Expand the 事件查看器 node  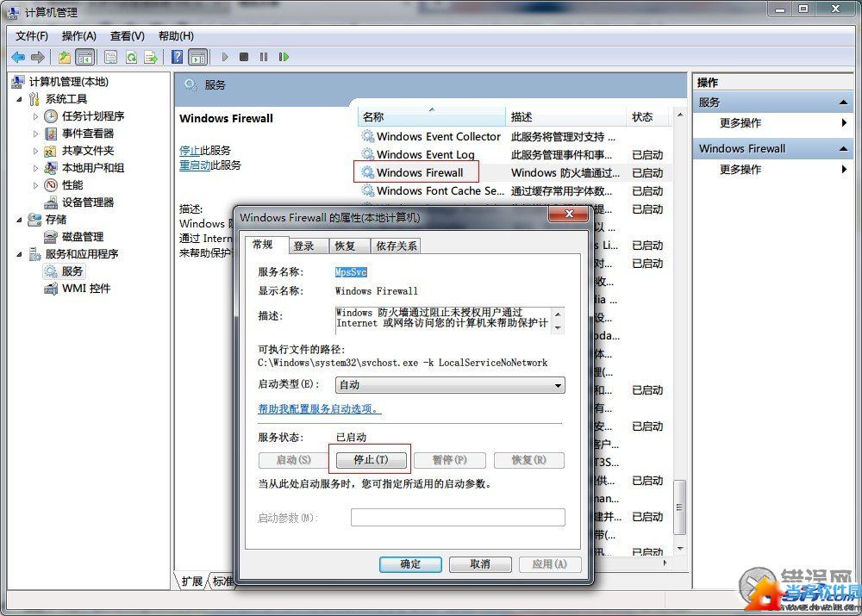pyautogui.click(x=35, y=134)
